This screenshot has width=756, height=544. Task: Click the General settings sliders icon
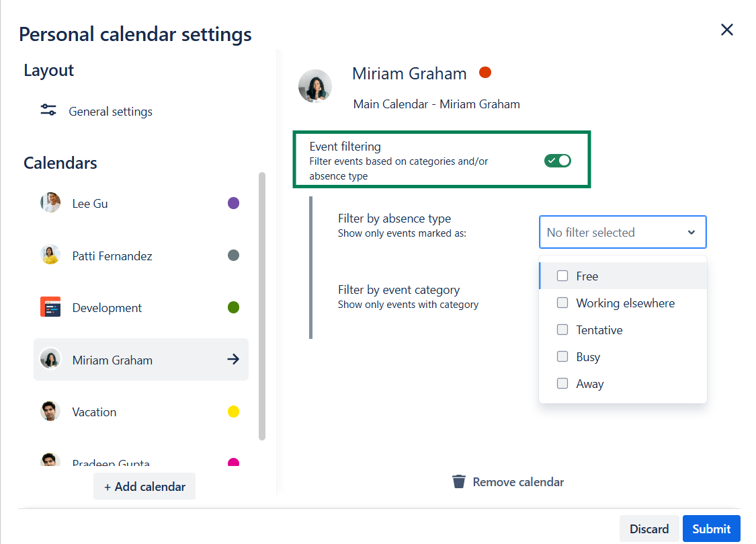pos(48,111)
